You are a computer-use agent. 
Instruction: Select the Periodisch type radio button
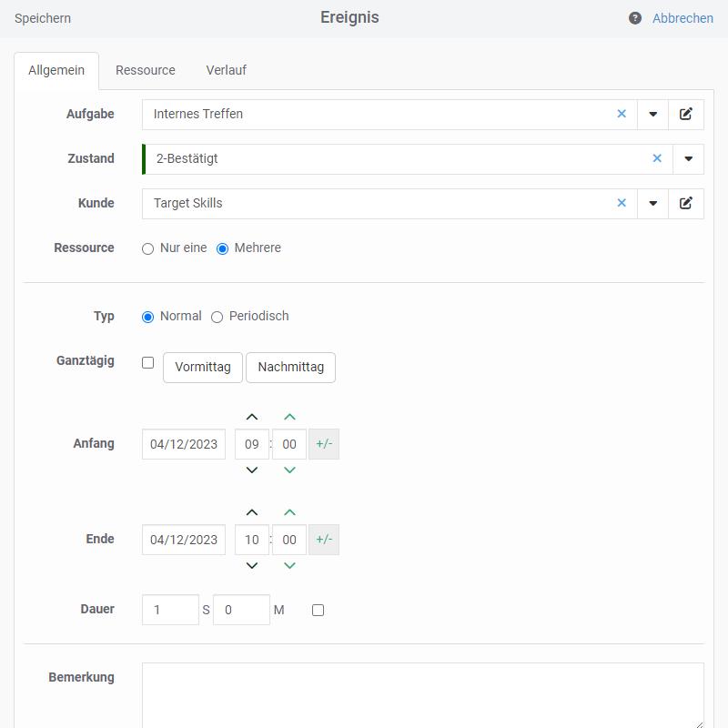[217, 317]
